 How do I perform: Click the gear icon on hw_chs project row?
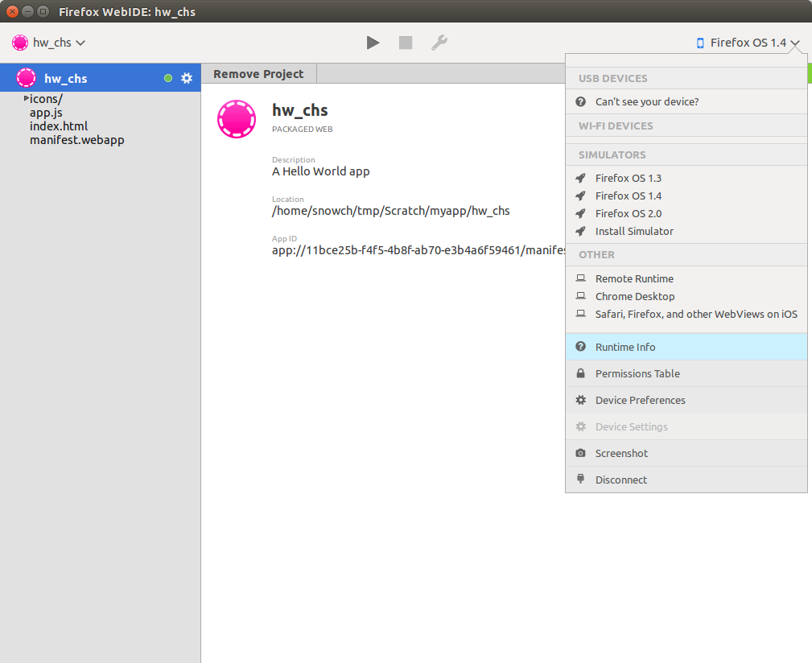[187, 78]
